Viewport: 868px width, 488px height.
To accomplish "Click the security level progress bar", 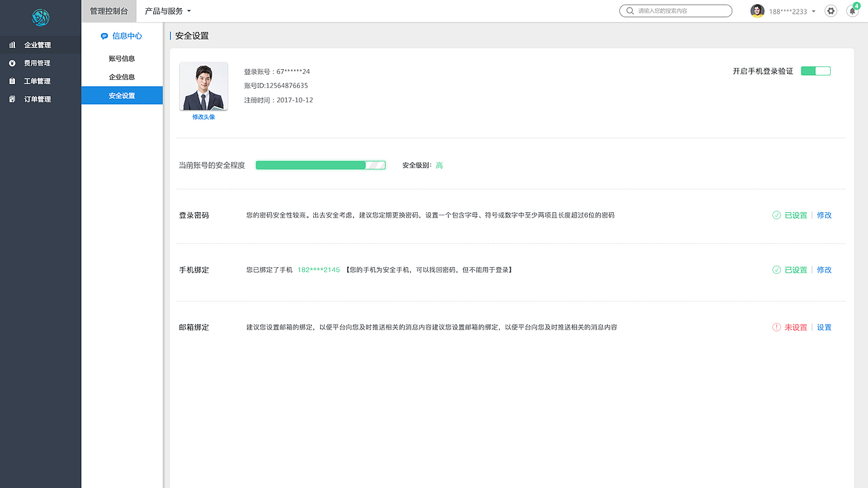I will (321, 165).
